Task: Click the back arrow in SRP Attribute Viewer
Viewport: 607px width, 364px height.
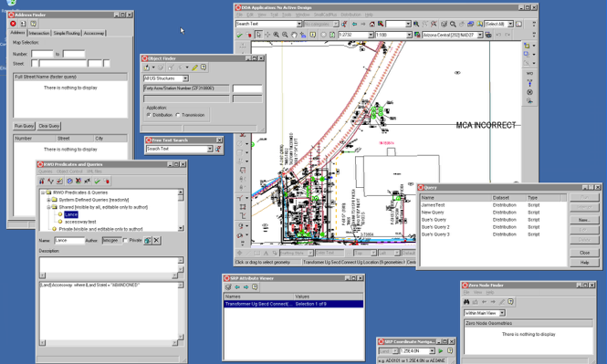Action: 237,287
